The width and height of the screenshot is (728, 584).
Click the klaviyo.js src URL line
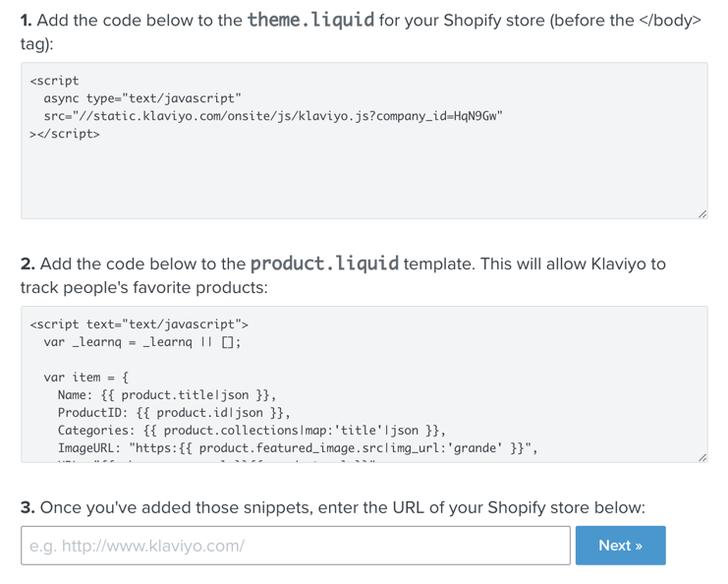[x=273, y=116]
